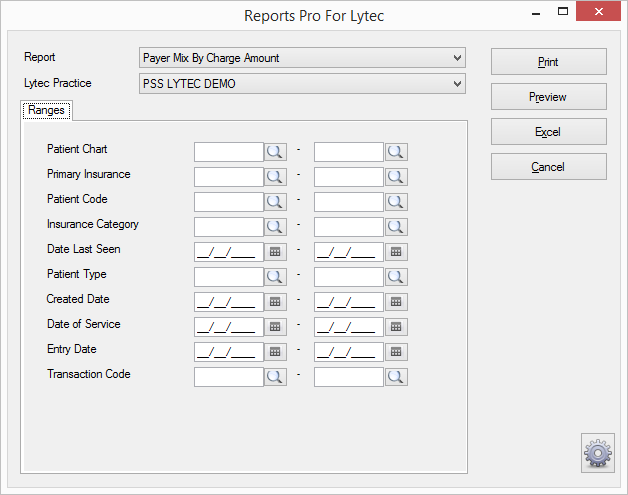The image size is (628, 495).
Task: Click the Preview button
Action: (549, 97)
